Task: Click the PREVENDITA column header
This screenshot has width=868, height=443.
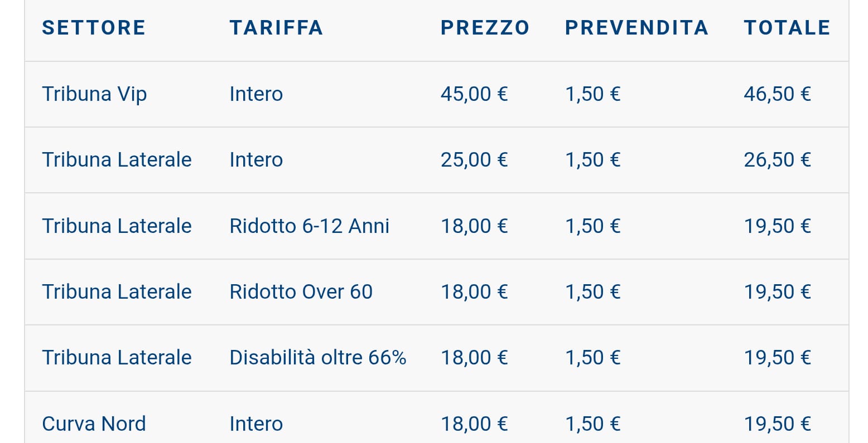Action: [636, 28]
